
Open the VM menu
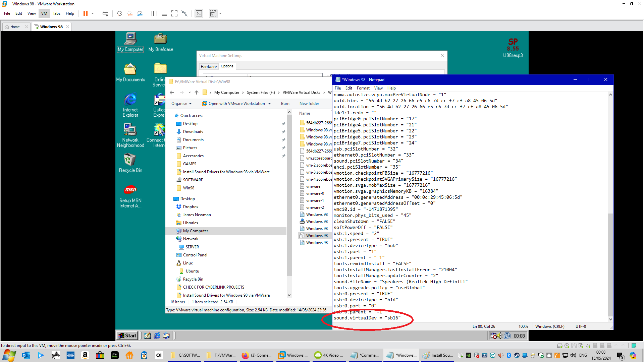44,13
